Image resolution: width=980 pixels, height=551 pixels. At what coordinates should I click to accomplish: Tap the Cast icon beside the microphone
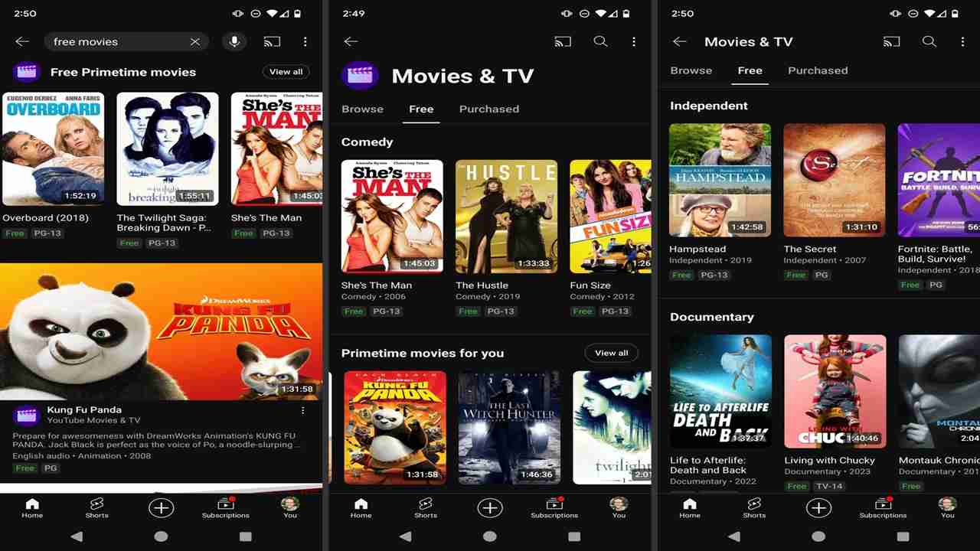pyautogui.click(x=272, y=42)
